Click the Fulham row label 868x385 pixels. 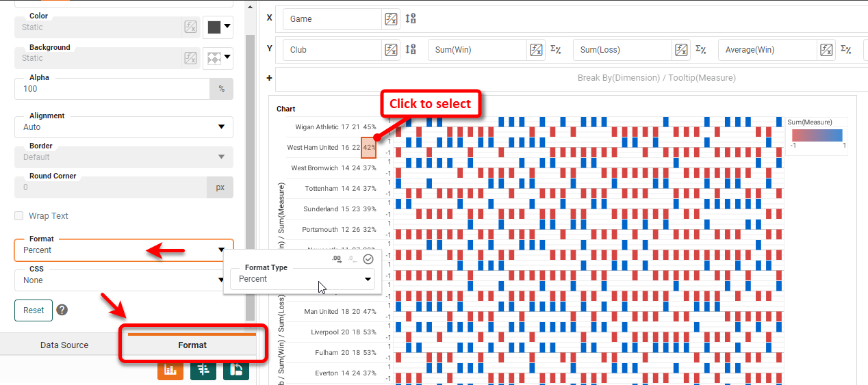click(327, 353)
